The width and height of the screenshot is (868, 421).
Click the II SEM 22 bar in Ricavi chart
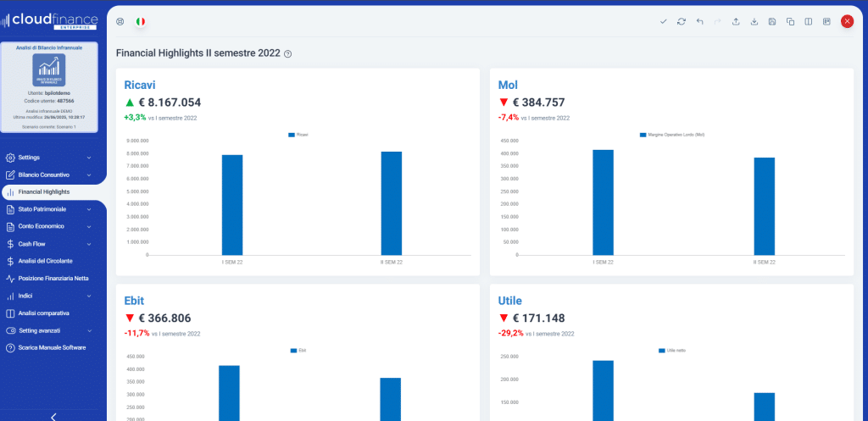392,203
